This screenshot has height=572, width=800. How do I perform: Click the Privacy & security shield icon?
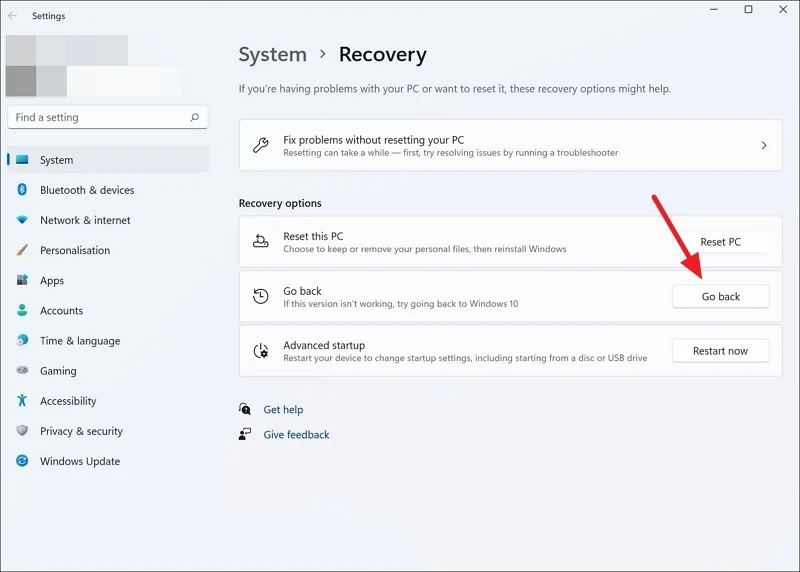pyautogui.click(x=22, y=431)
